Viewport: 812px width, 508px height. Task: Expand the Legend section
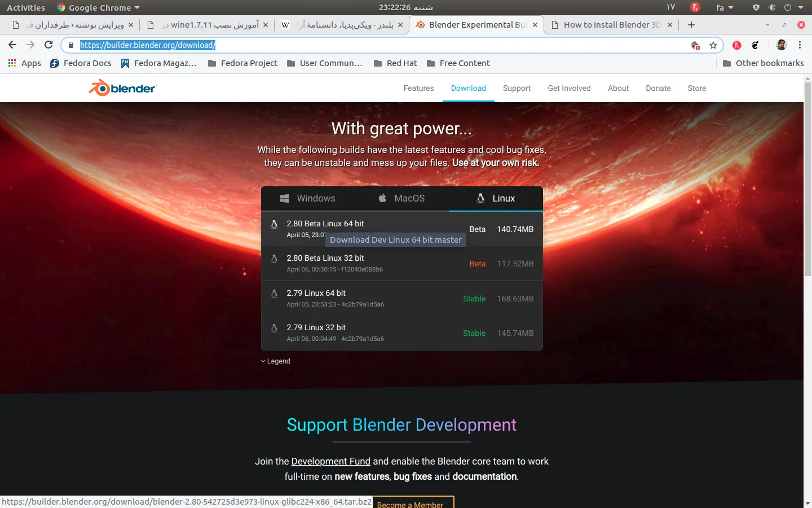pyautogui.click(x=275, y=361)
